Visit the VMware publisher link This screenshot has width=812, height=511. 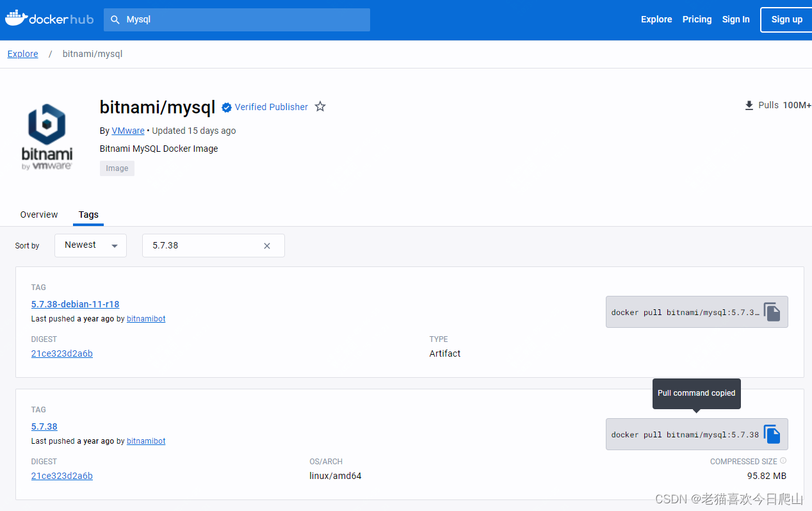(128, 131)
